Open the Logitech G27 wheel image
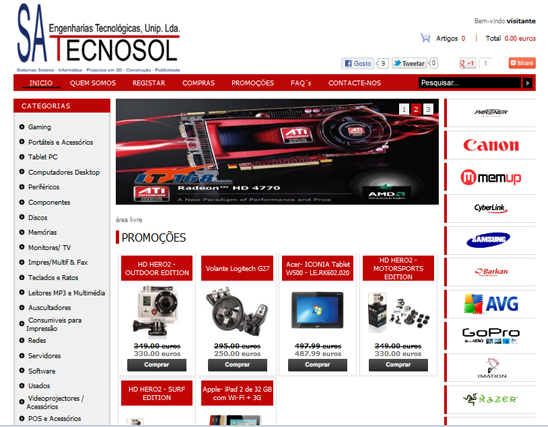Screen dimensions: 548x427 point(237,312)
